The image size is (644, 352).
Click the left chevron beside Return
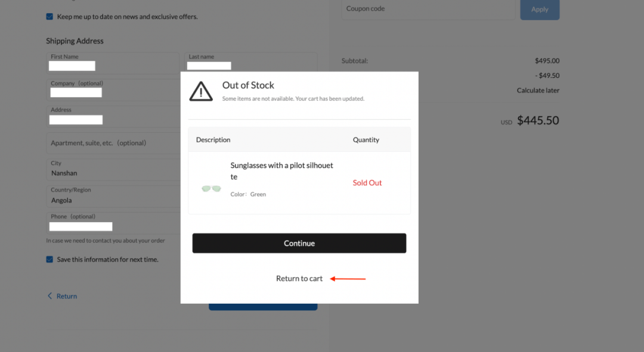tap(49, 296)
